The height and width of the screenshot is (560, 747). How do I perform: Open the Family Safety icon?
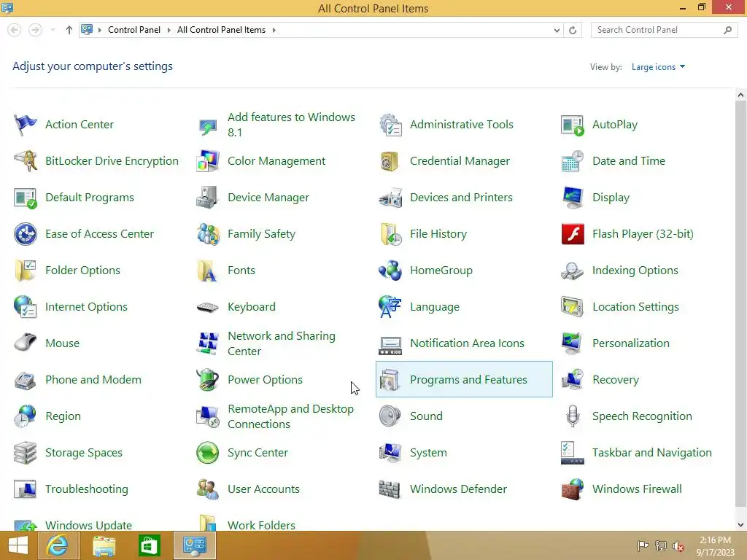208,234
